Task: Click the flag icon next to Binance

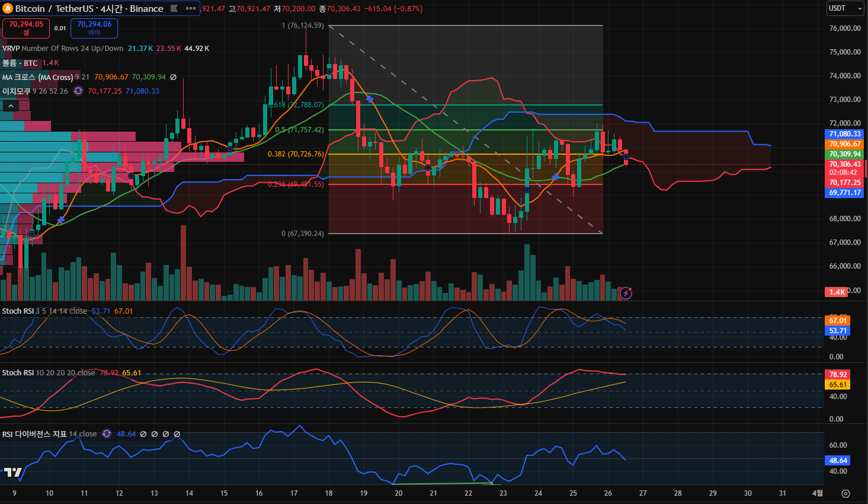Action: 174,8
